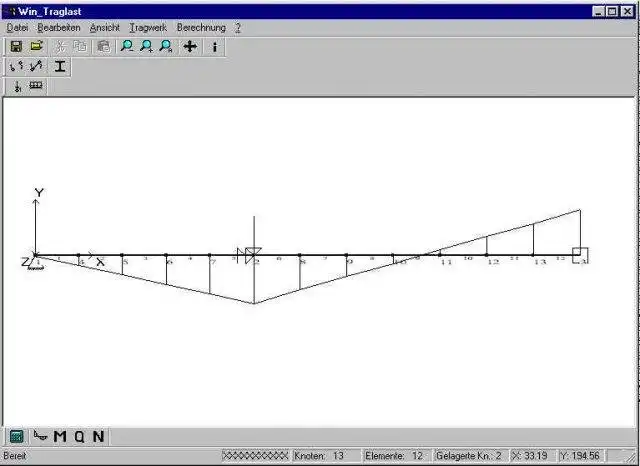Screen dimensions: 640x466
Task: Select the connected elements tool
Action: tap(36, 66)
